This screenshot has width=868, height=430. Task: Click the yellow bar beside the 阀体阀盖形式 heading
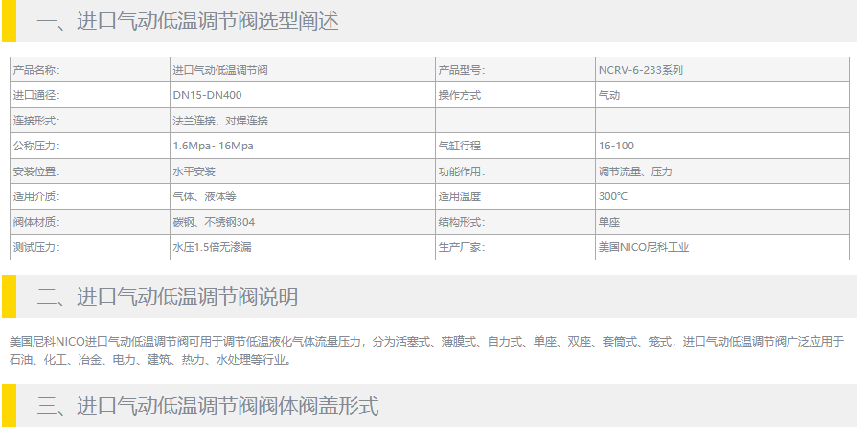click(9, 405)
